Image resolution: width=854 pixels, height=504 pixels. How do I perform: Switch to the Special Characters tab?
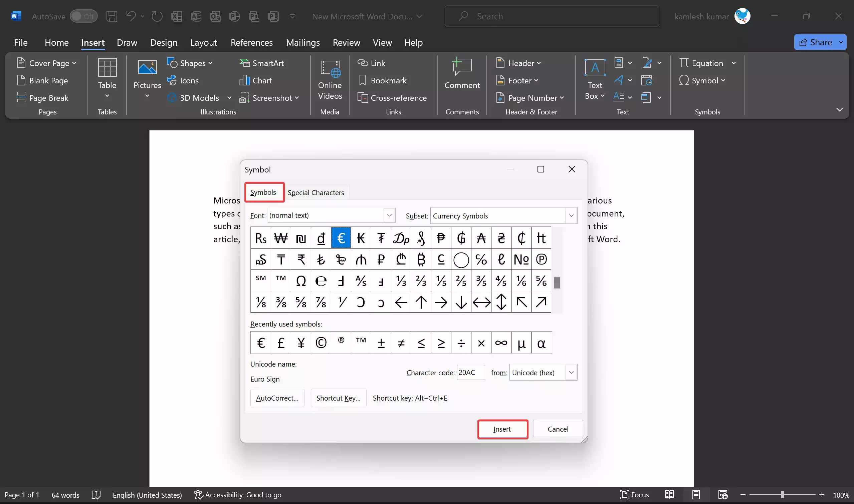tap(316, 192)
